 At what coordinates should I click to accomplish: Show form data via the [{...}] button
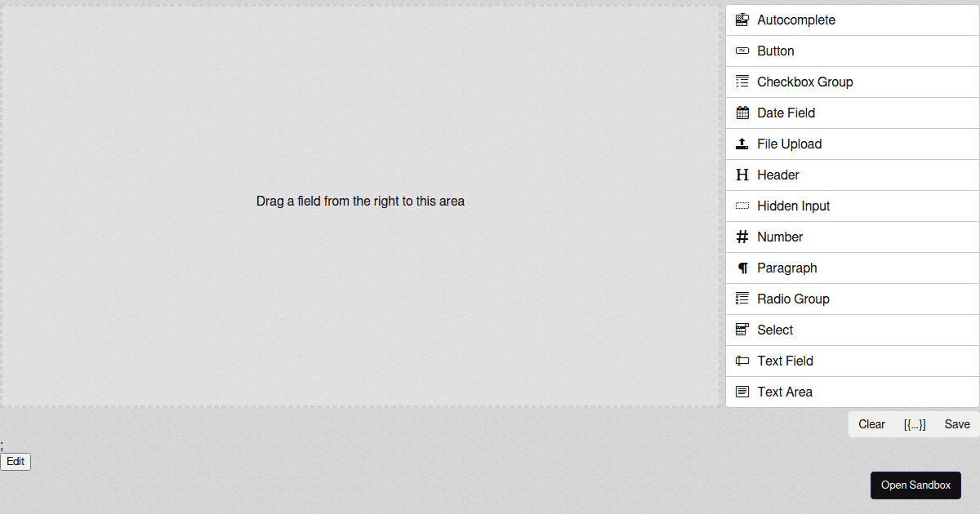tap(915, 424)
